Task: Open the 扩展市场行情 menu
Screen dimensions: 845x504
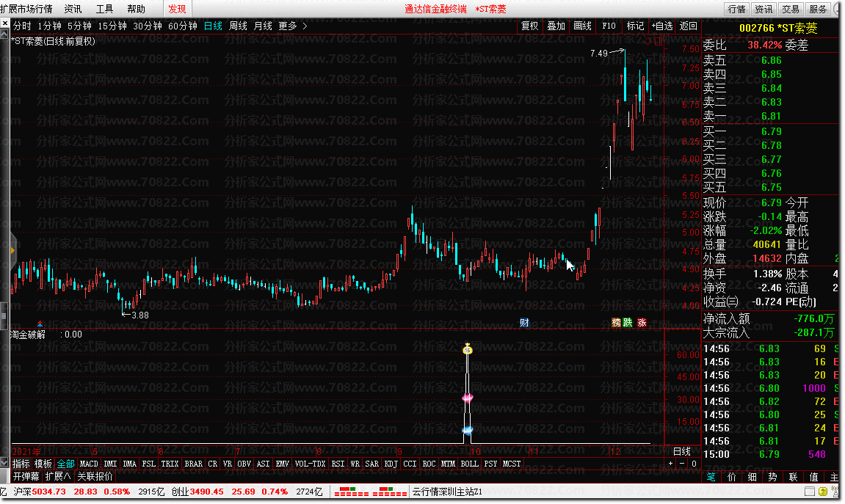Action: pos(26,9)
